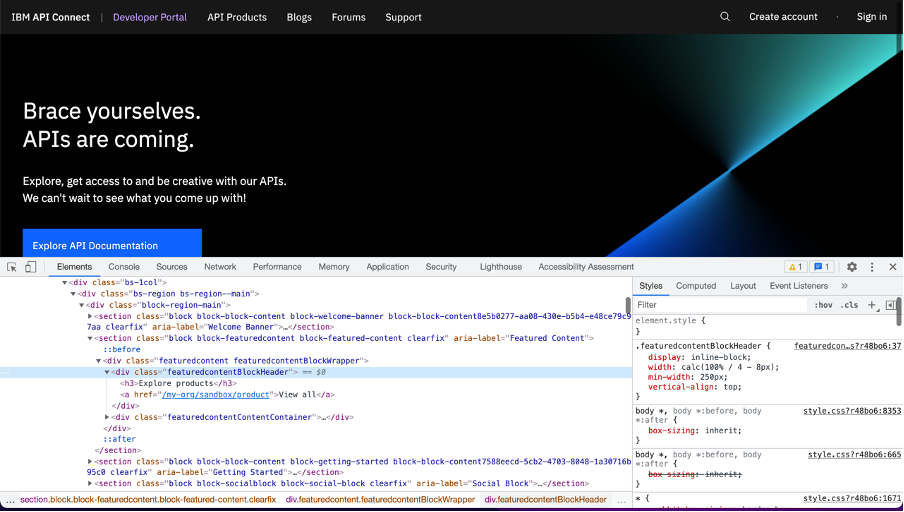Open style.css?r48bo6:665 source link
Image resolution: width=904 pixels, height=512 pixels.
pyautogui.click(x=854, y=455)
